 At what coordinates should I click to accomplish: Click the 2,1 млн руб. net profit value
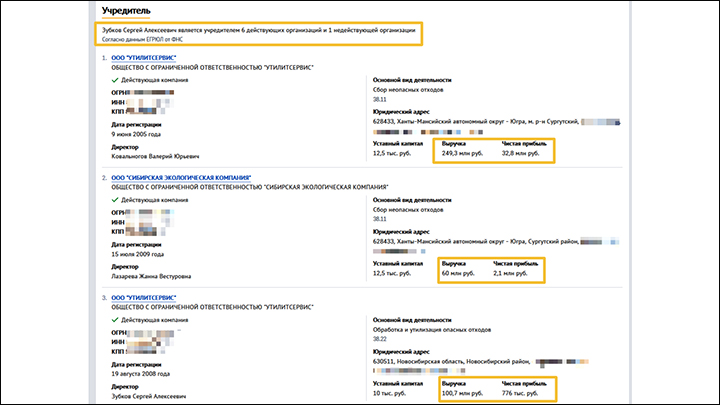[x=514, y=273]
